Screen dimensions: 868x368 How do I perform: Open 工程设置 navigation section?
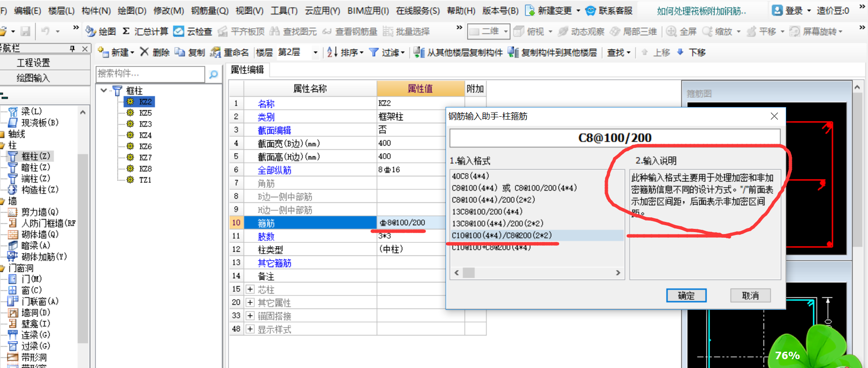click(x=33, y=63)
